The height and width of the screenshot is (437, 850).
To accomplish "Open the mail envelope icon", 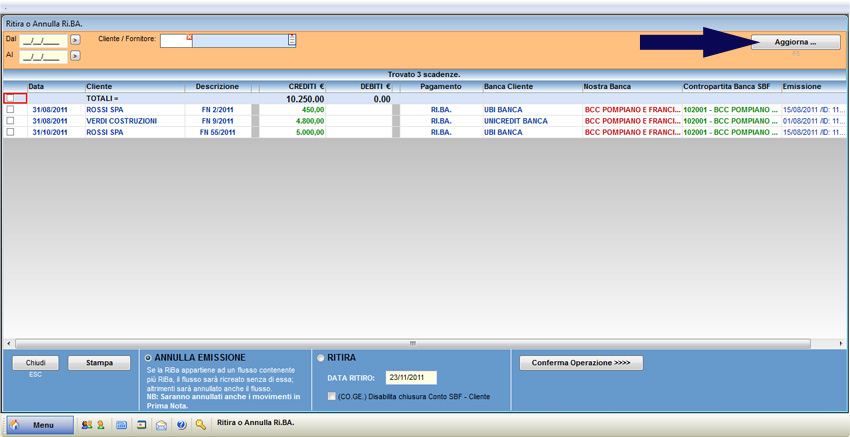I will click(161, 425).
